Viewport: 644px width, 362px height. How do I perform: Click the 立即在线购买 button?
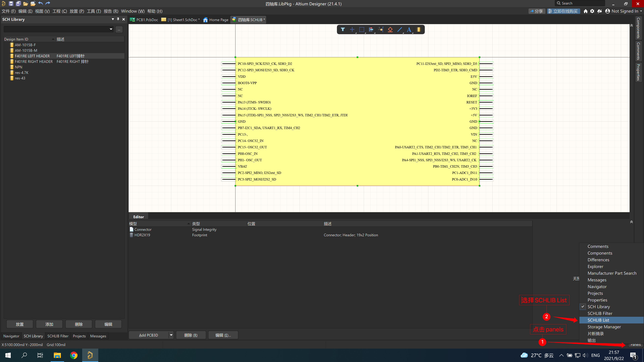(563, 11)
